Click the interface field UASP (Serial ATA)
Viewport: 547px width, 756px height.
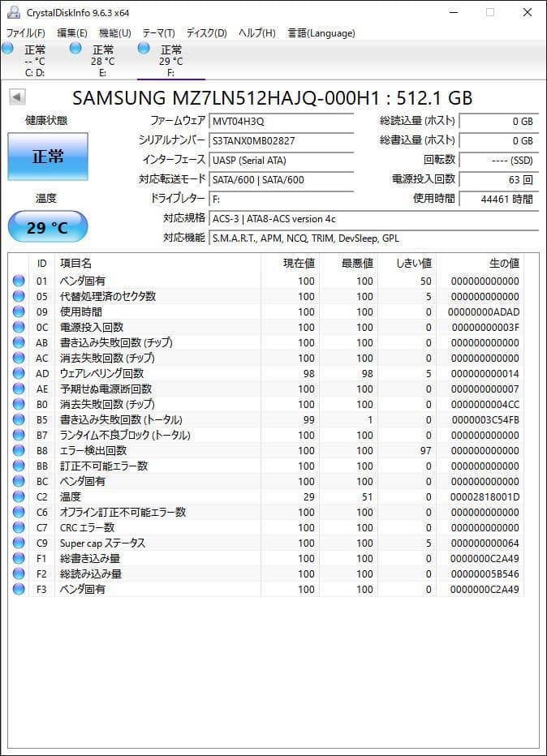282,160
